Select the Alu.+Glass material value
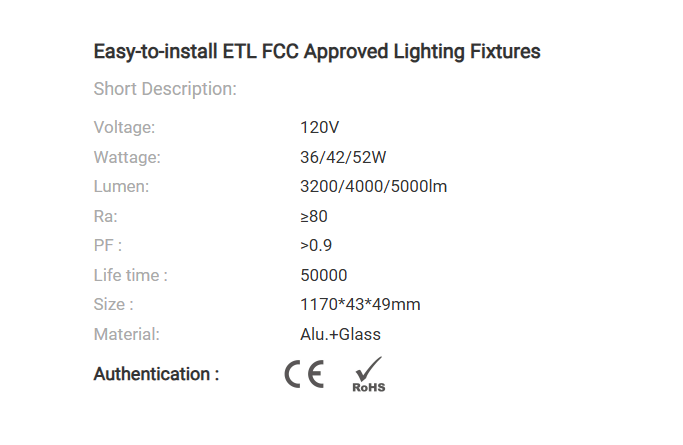The height and width of the screenshot is (445, 683). (341, 334)
